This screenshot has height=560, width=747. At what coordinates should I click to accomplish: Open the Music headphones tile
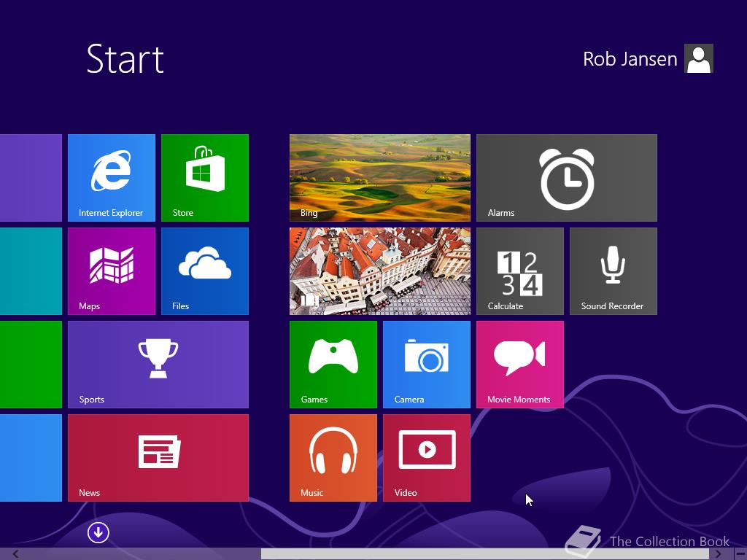[333, 458]
